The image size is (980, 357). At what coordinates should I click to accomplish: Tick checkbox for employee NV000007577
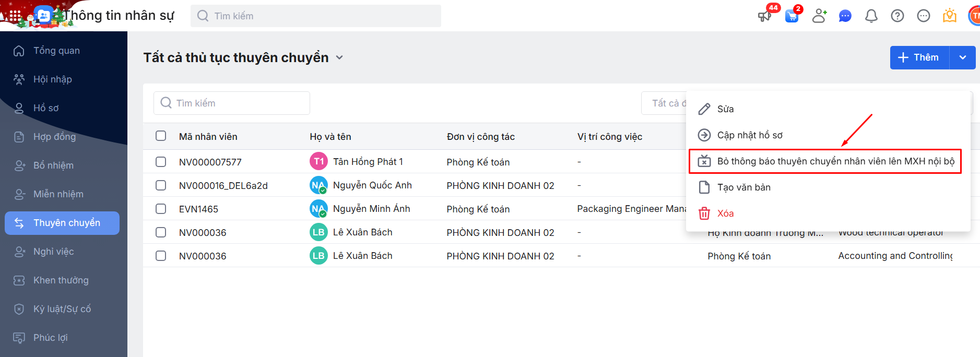click(161, 162)
